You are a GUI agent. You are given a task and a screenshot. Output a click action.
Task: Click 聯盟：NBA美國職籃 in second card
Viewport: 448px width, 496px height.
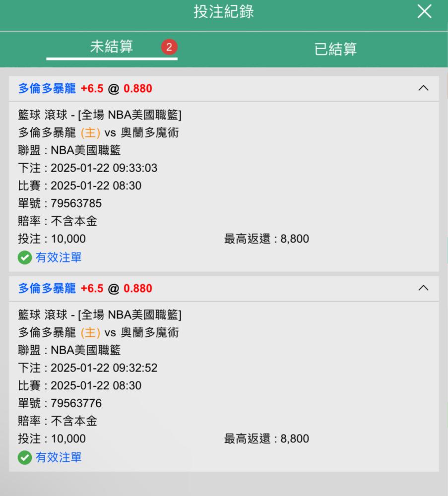(69, 350)
